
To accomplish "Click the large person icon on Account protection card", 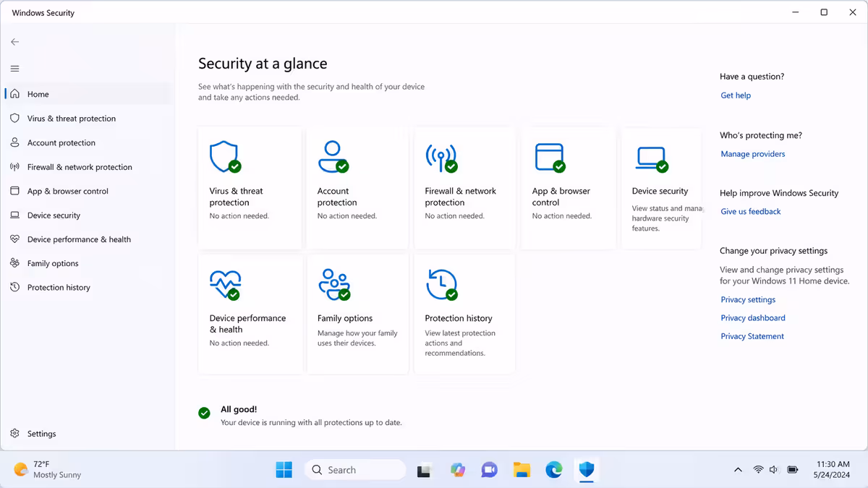I will click(x=332, y=156).
